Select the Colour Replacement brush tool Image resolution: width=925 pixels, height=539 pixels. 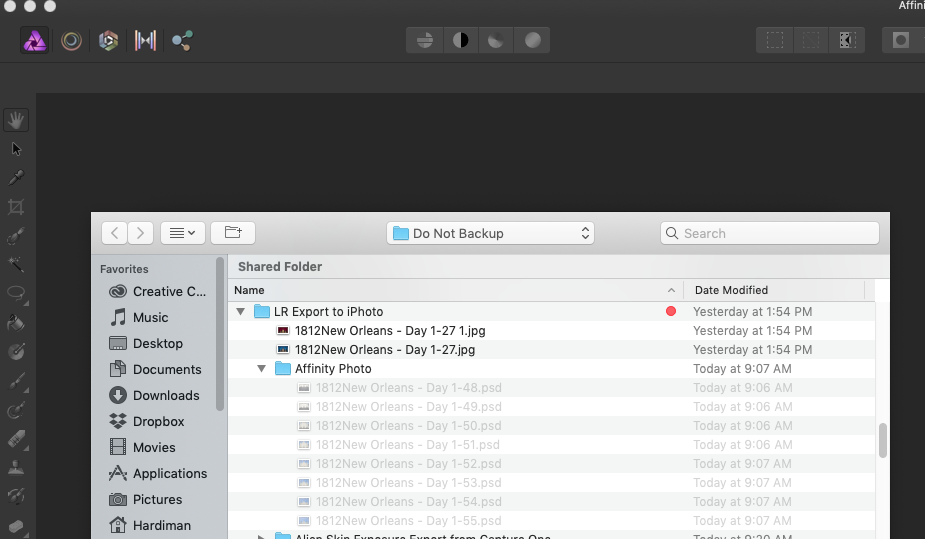coord(16,410)
